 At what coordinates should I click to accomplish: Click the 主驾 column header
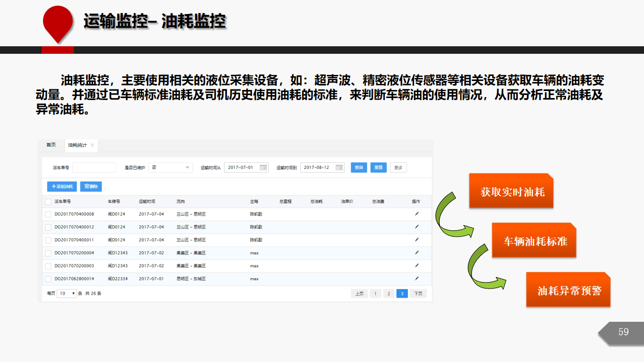pos(254,201)
